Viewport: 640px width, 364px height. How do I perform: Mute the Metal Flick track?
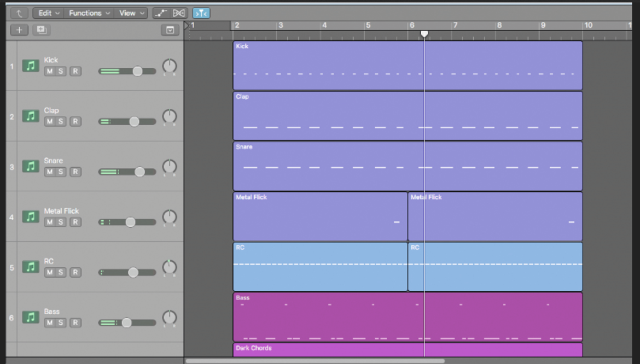pyautogui.click(x=49, y=222)
